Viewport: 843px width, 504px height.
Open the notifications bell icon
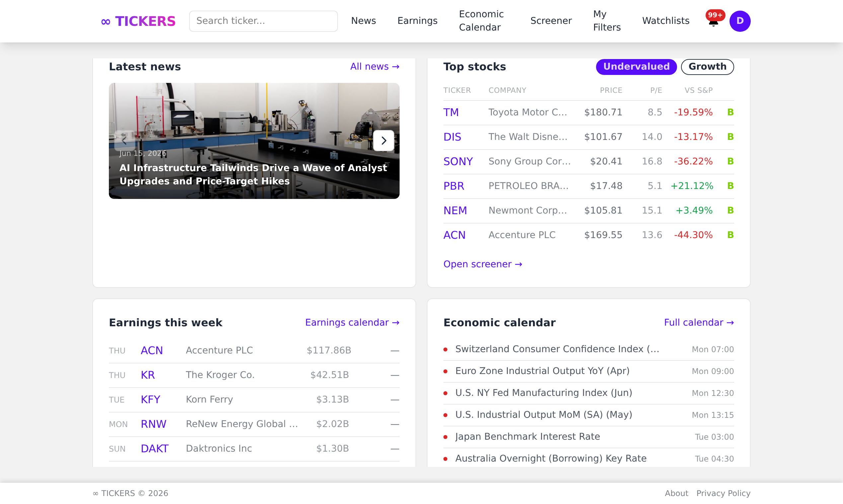click(x=713, y=23)
